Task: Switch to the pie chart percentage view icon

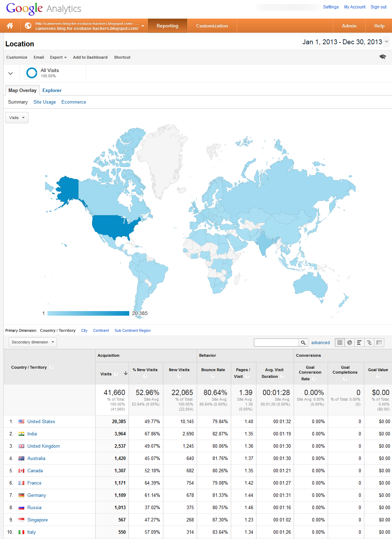Action: 349,342
